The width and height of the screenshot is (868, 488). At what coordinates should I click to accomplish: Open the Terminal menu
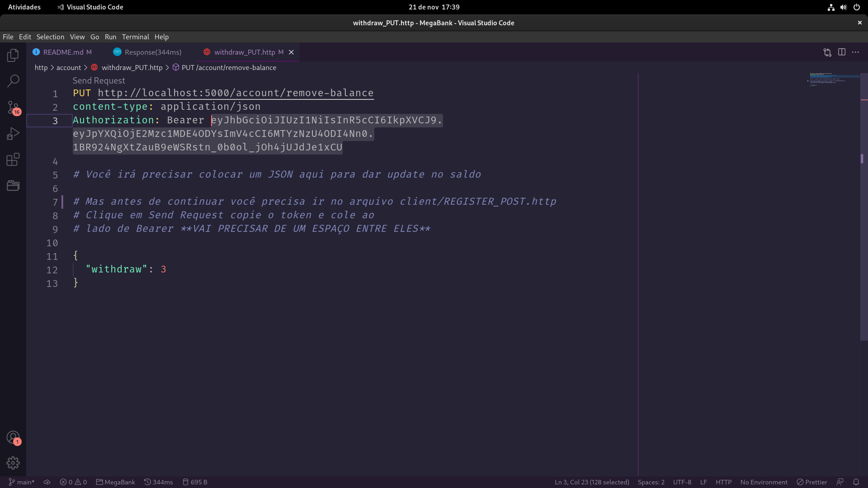pos(135,37)
